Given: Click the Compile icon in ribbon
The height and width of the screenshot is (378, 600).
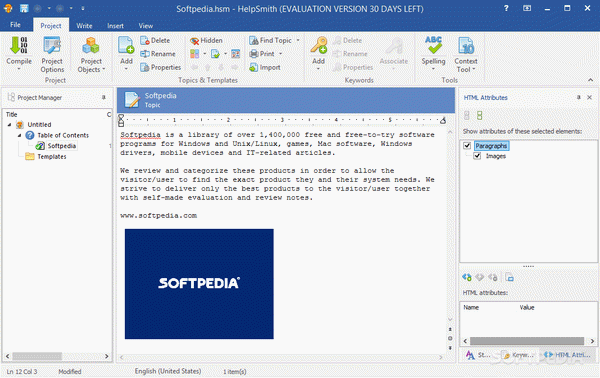Looking at the screenshot, I should (x=19, y=46).
